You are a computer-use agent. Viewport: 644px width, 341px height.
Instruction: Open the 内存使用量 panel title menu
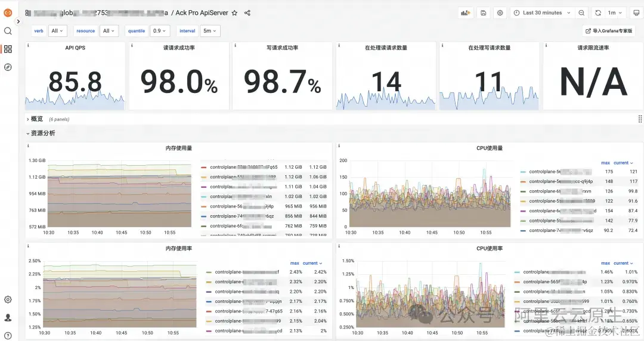click(179, 148)
